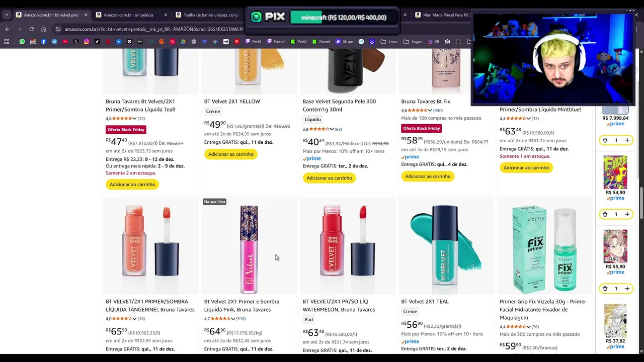Open the Telegram bookmark icon
This screenshot has height=362, width=644.
click(54, 42)
